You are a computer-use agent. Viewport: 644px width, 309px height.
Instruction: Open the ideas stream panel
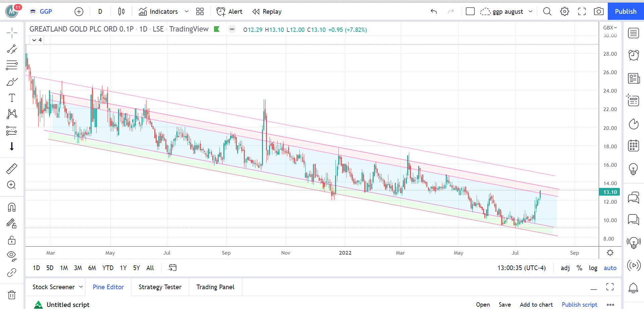(x=634, y=242)
